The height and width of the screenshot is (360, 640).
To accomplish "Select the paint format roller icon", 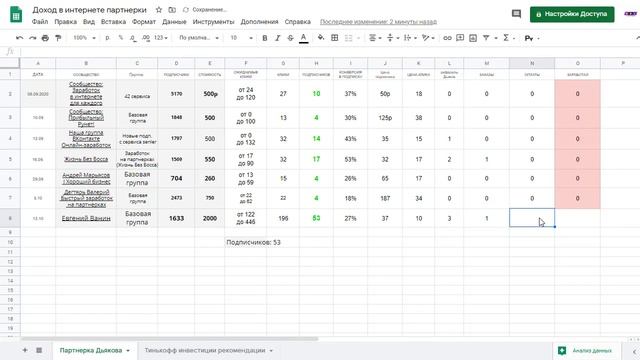I will [58, 38].
